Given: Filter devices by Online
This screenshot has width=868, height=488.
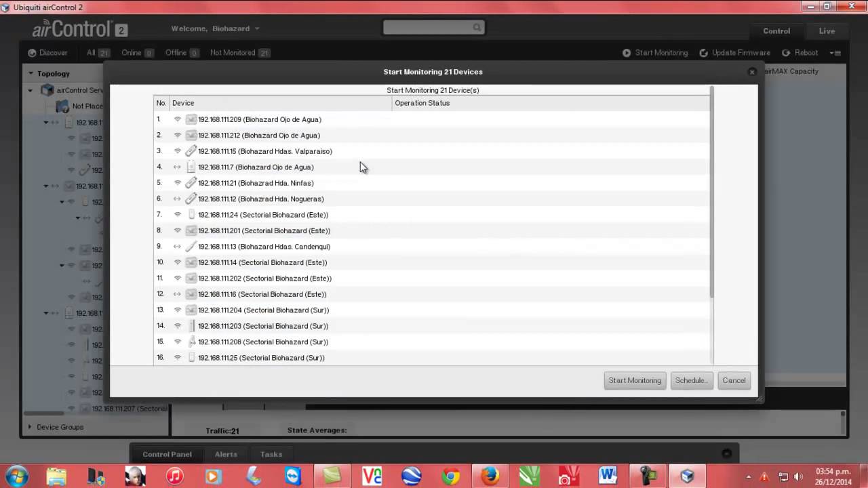Looking at the screenshot, I should click(138, 53).
